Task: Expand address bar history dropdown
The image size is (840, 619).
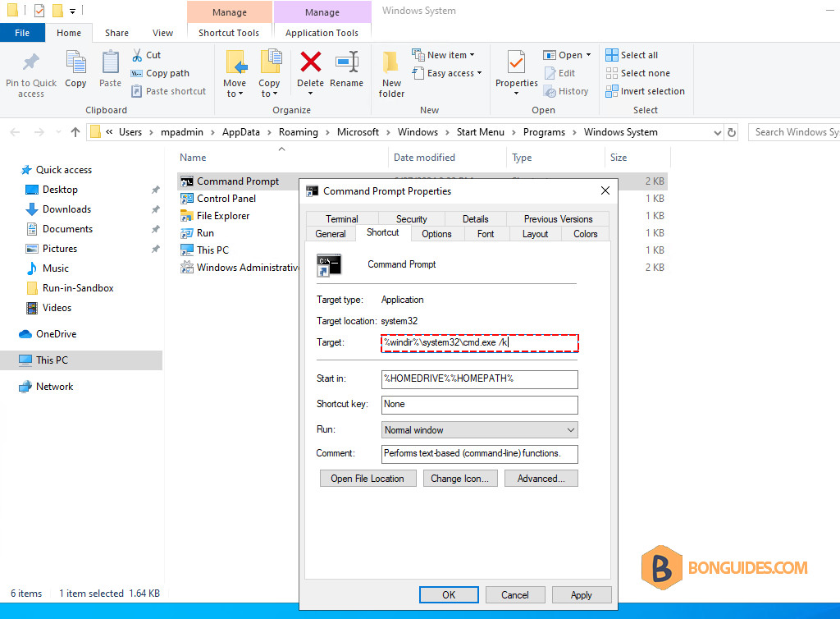Action: (x=717, y=132)
